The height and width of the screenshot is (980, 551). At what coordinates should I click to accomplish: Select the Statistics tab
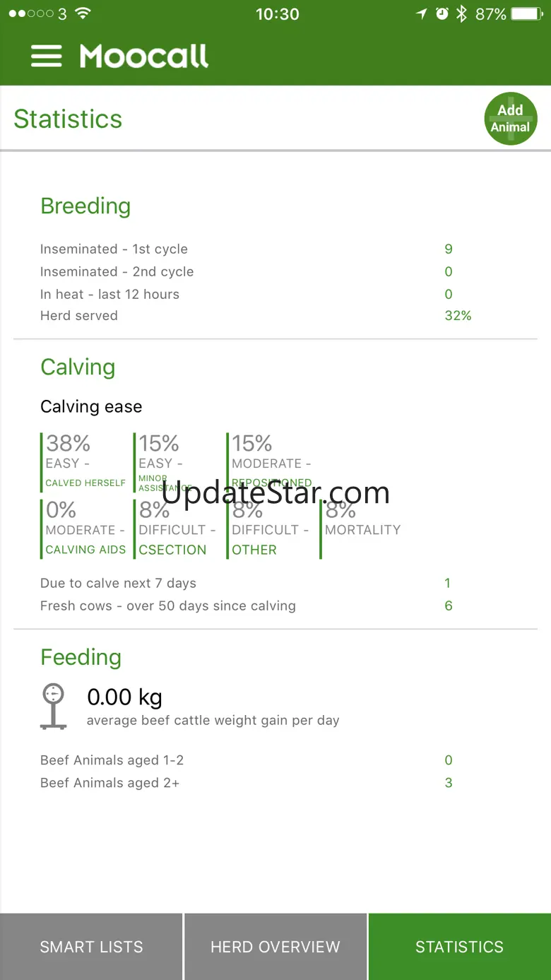point(459,947)
